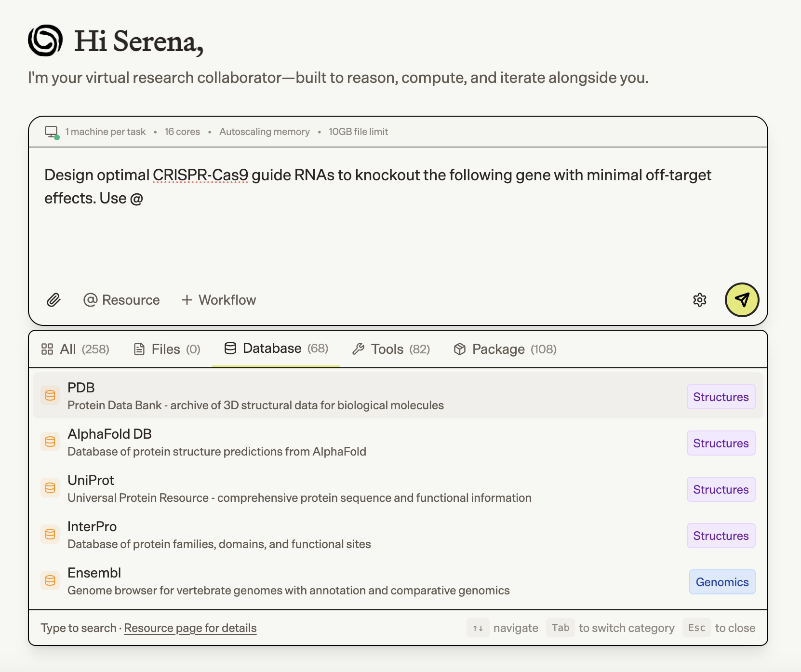801x672 pixels.
Task: Add a Workflow
Action: 219,300
